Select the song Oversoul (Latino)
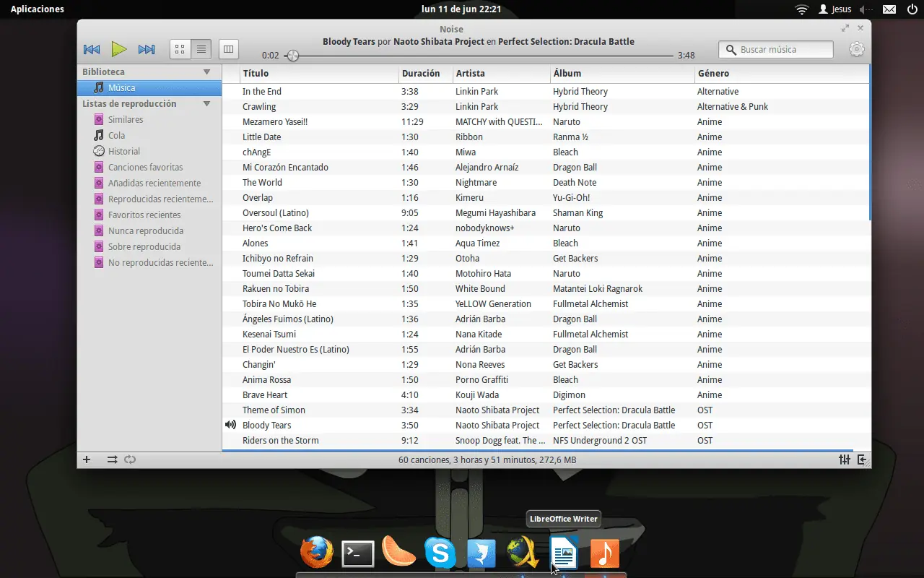Image resolution: width=924 pixels, height=578 pixels. click(x=276, y=213)
